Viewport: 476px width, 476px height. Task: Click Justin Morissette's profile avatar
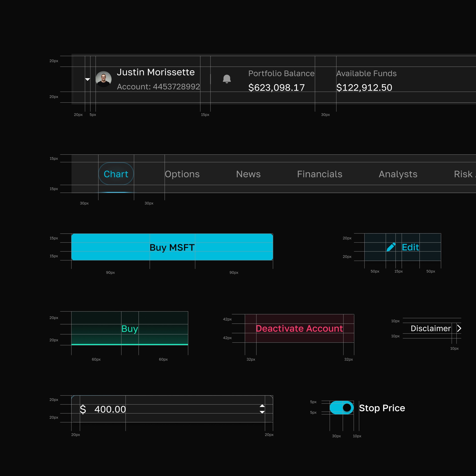click(x=103, y=79)
